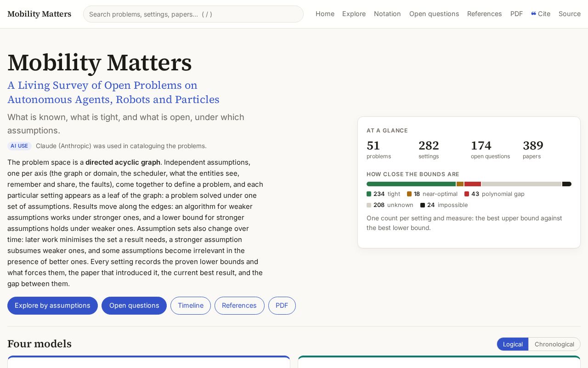This screenshot has height=368, width=588.
Task: Open the Source link in the header
Action: click(570, 14)
